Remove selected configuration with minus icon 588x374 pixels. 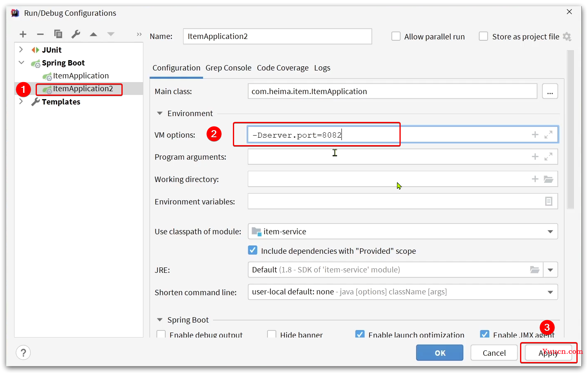coord(40,34)
